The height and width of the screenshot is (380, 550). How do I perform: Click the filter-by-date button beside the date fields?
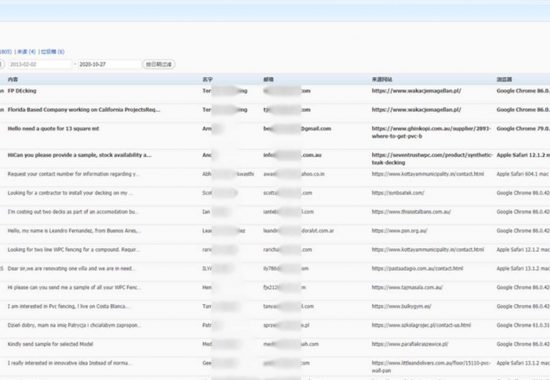(x=159, y=64)
